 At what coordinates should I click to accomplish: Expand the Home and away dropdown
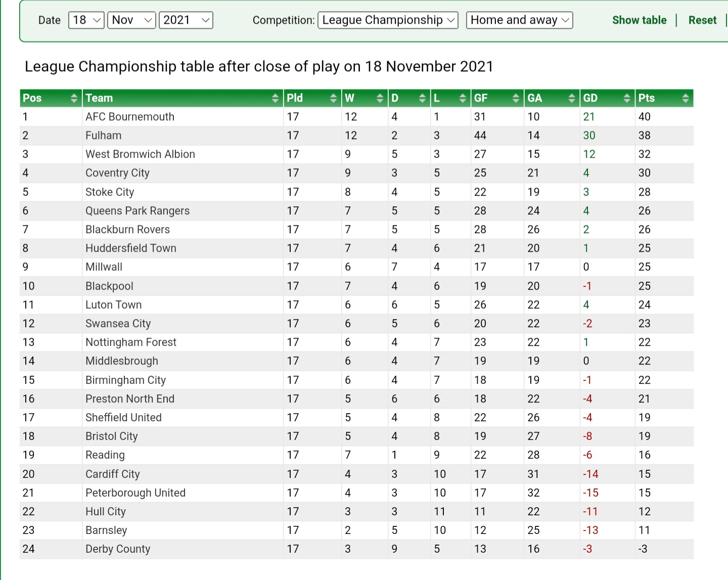(x=519, y=20)
